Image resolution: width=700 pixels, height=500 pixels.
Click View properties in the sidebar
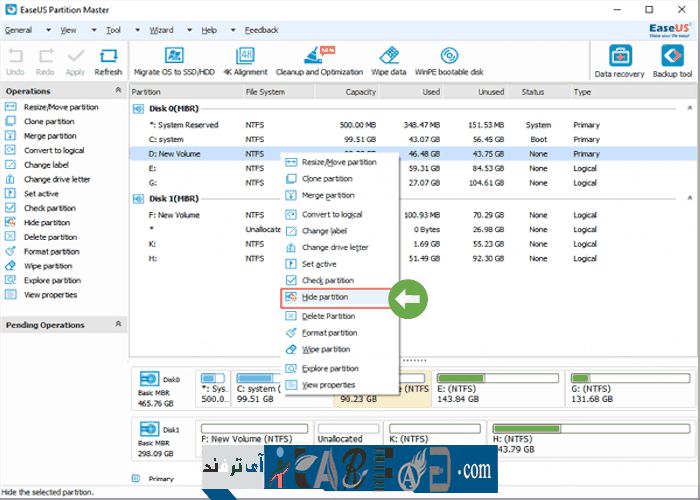coord(51,295)
